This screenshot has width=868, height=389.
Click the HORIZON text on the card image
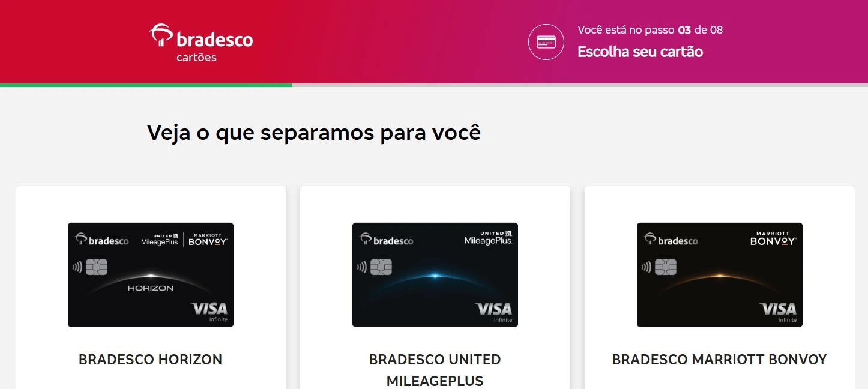click(151, 288)
